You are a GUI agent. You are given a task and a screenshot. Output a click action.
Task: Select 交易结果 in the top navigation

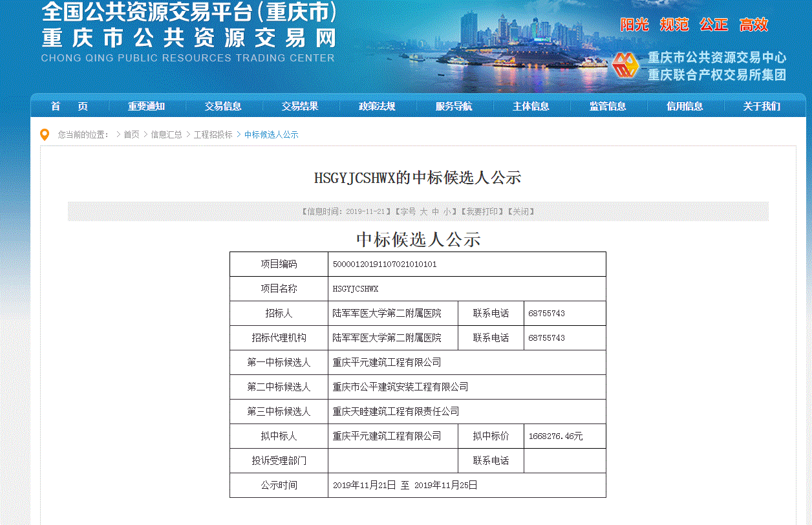[300, 107]
